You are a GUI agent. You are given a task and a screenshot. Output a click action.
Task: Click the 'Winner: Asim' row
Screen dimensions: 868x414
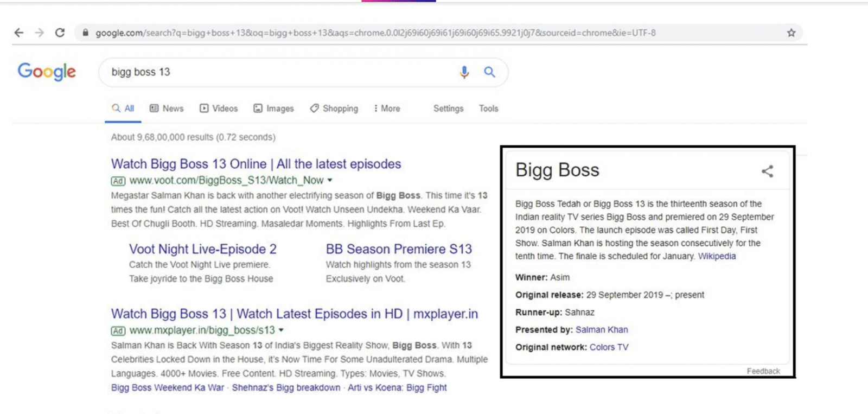tap(542, 277)
